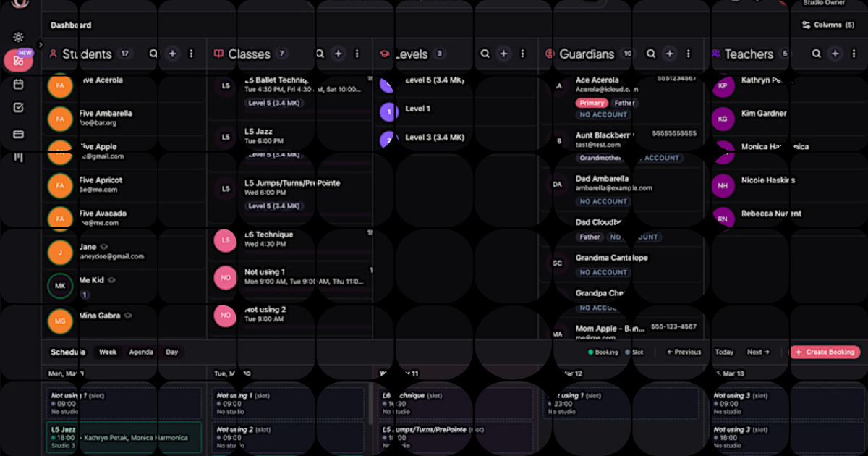
Task: Toggle the light/dark theme sun icon
Action: tap(18, 37)
